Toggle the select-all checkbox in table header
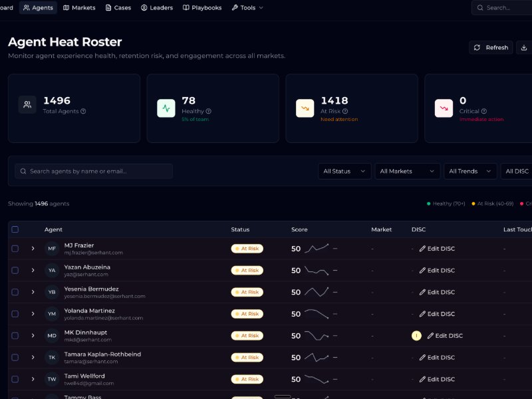Screen dimensions: 532x399 15,229
